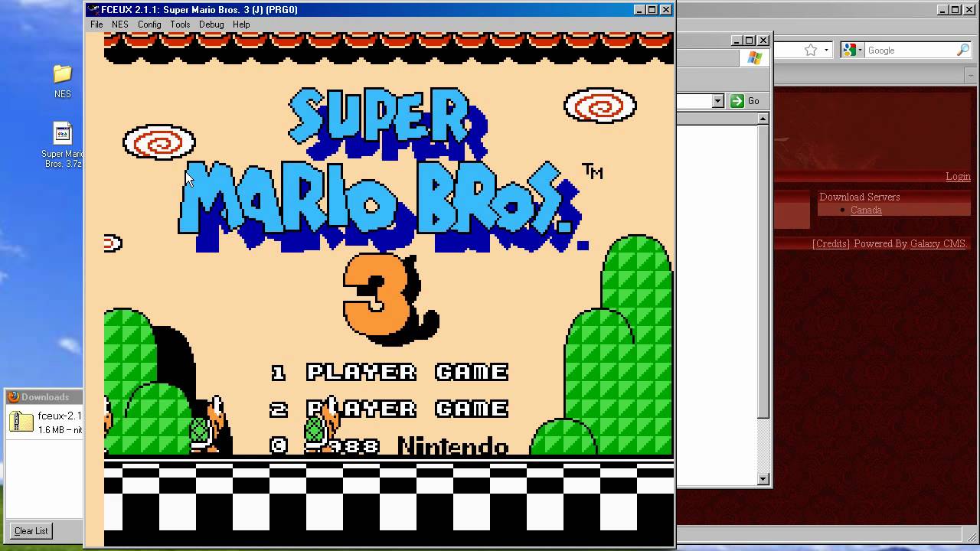Open the Debug menu

[211, 24]
